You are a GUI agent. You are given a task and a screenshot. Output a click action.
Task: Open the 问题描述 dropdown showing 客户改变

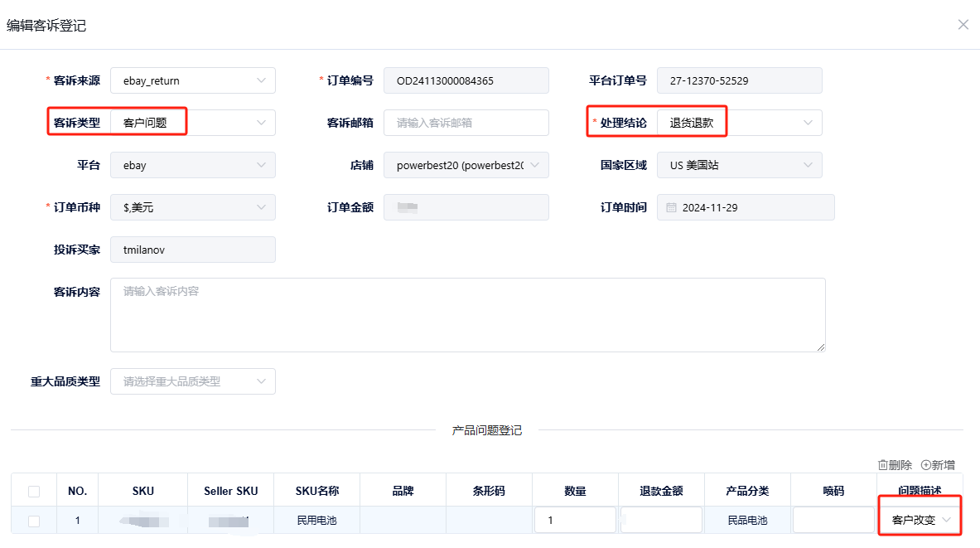[920, 520]
